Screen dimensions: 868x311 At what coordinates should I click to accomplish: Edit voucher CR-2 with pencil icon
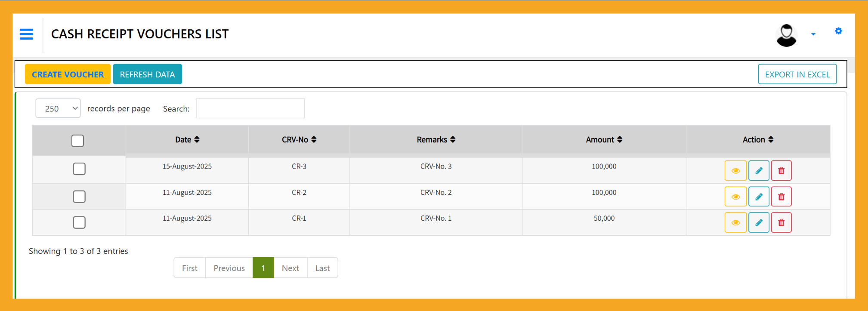759,197
